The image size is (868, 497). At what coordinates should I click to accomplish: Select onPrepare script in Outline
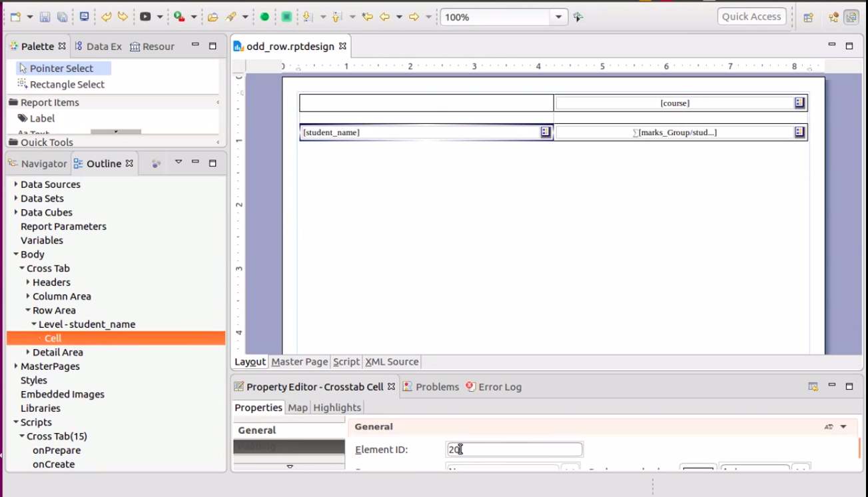(x=57, y=450)
